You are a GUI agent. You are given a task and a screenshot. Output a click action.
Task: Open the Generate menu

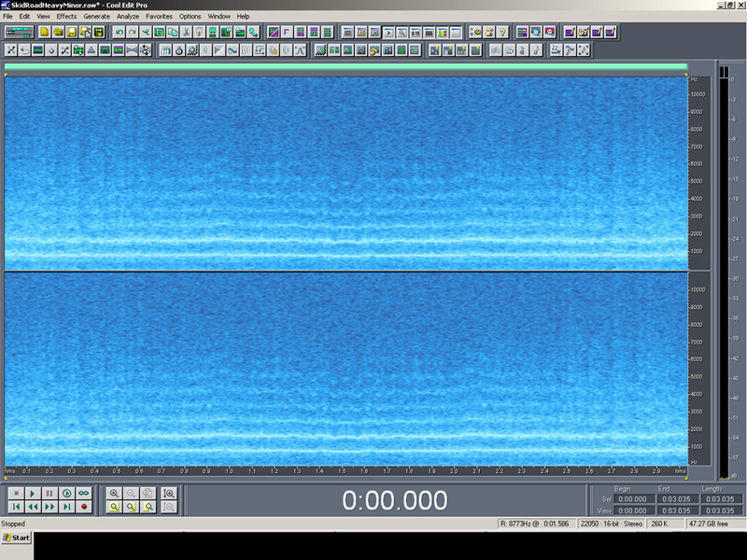pos(97,16)
